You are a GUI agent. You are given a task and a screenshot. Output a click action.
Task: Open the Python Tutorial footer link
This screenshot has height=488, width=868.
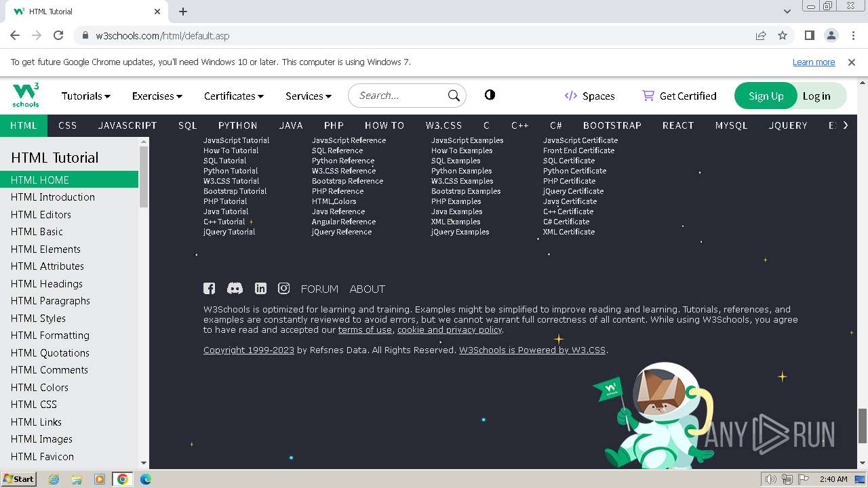[231, 171]
